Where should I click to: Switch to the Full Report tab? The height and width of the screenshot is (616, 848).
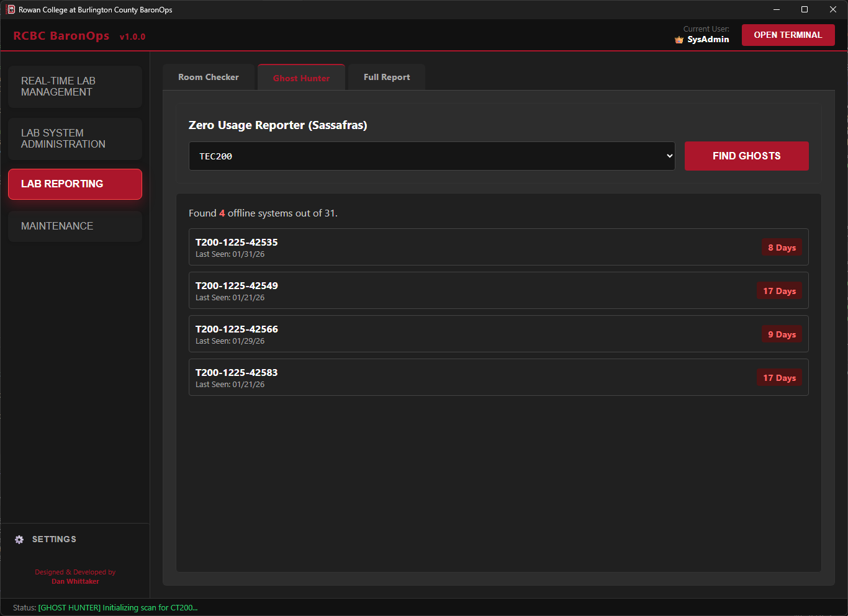[x=386, y=76]
